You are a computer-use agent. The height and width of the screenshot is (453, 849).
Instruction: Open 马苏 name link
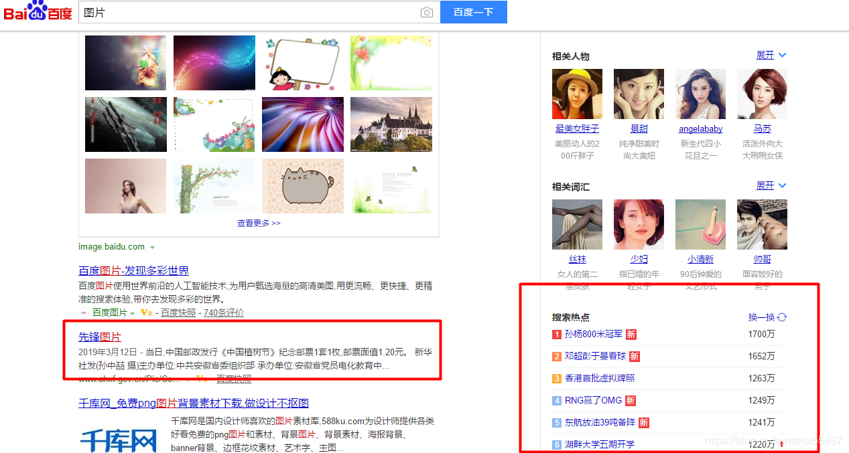(x=762, y=129)
